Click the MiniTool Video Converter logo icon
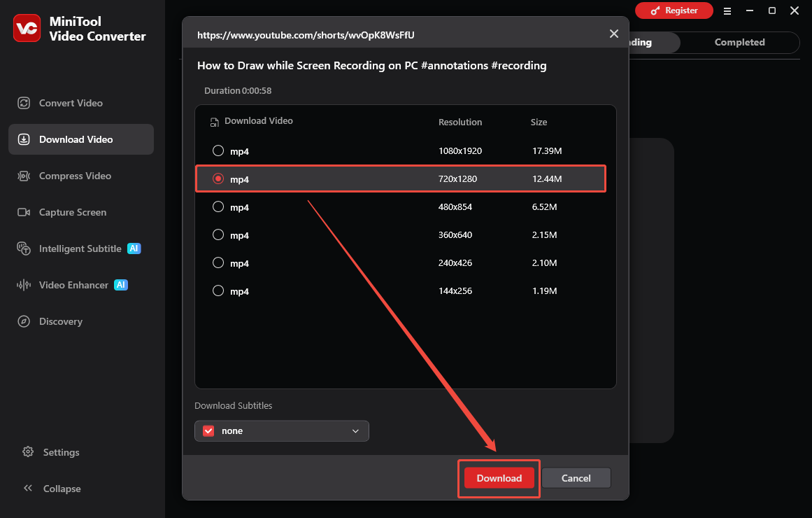Image resolution: width=812 pixels, height=518 pixels. pos(27,28)
